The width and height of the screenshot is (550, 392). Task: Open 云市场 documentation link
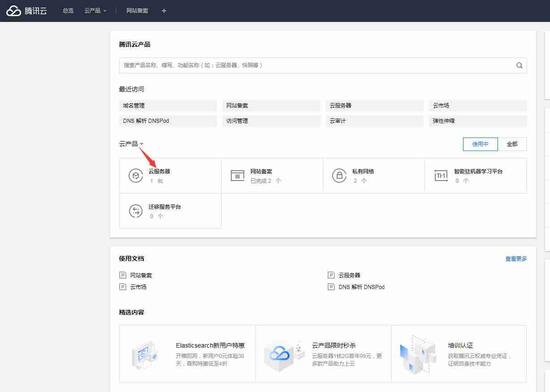[138, 287]
